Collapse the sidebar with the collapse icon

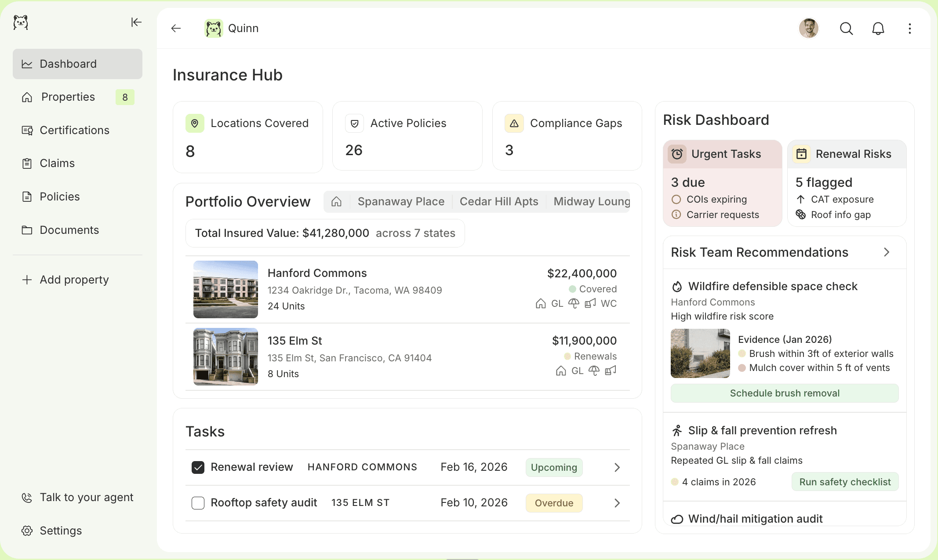click(x=136, y=22)
